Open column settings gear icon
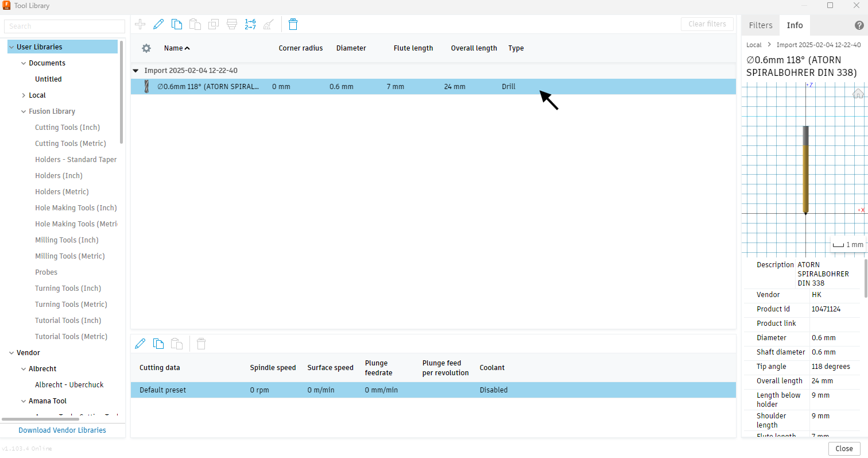The image size is (868, 458). (146, 48)
